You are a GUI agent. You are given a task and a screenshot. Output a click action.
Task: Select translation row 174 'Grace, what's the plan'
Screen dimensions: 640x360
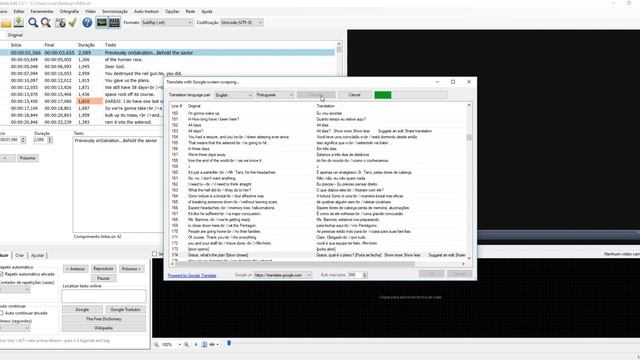(x=318, y=255)
